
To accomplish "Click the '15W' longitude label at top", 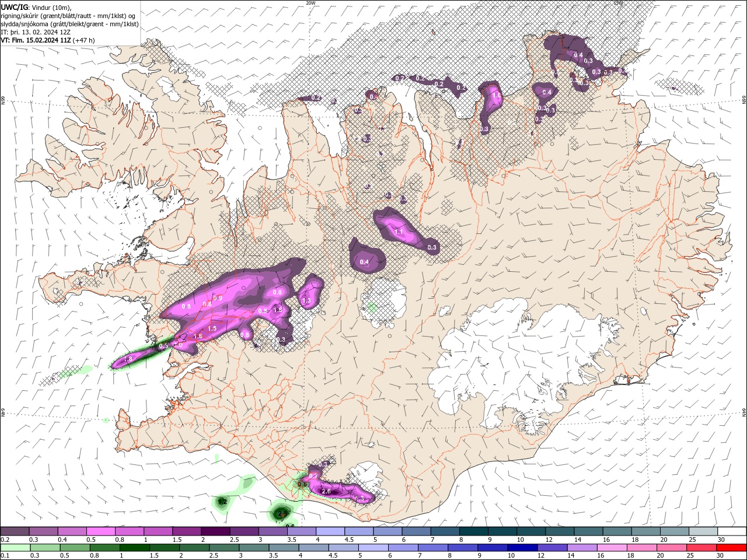I will tap(619, 3).
